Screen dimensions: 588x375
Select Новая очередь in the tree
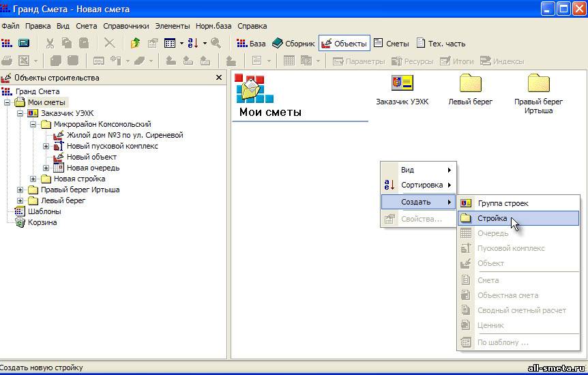click(x=93, y=168)
